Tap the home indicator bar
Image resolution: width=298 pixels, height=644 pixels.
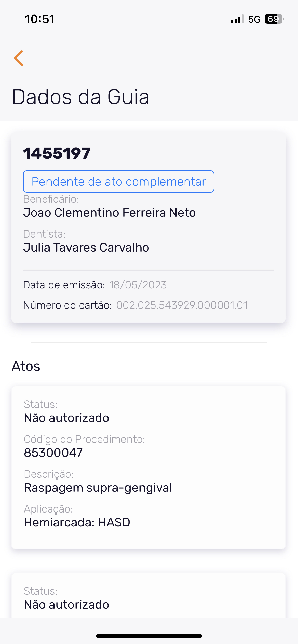coord(149,636)
